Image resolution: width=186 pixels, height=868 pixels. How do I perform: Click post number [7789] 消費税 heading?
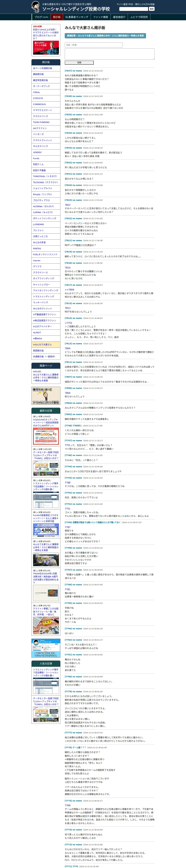pyautogui.click(x=93, y=523)
